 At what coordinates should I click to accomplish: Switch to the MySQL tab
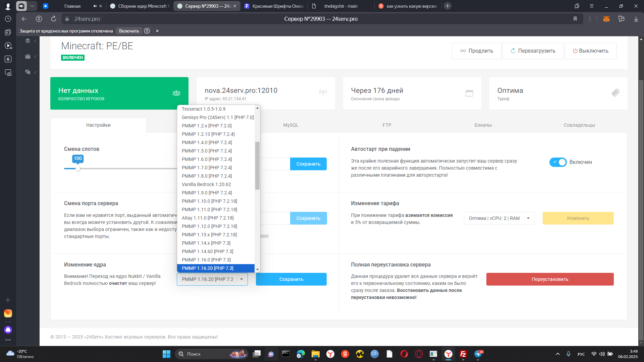290,125
